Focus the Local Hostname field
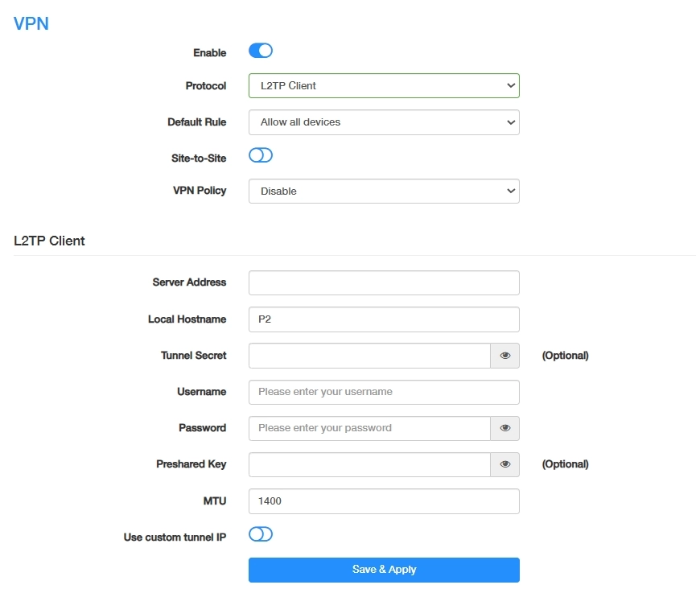This screenshot has height=589, width=700. [384, 319]
